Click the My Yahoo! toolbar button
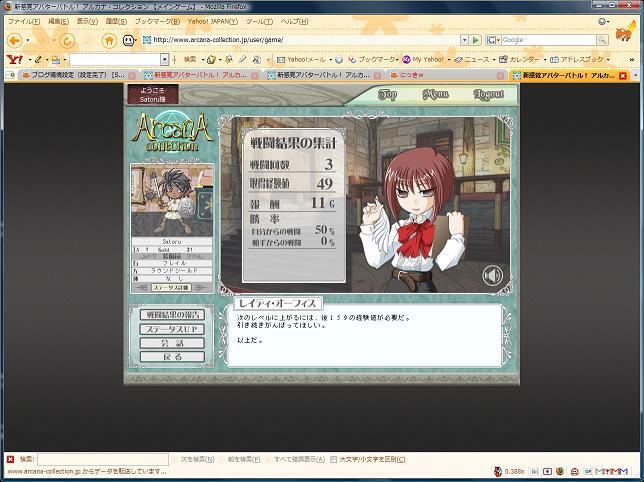This screenshot has width=644, height=482. pyautogui.click(x=423, y=60)
